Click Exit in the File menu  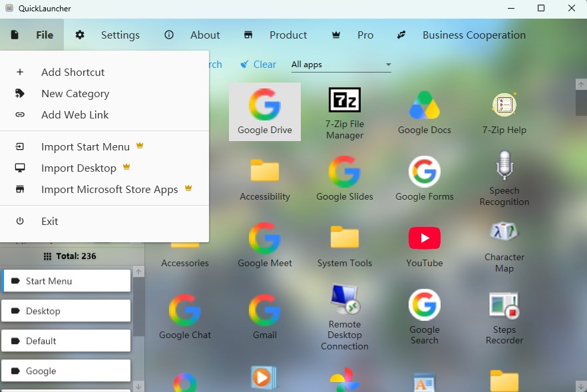click(104, 221)
